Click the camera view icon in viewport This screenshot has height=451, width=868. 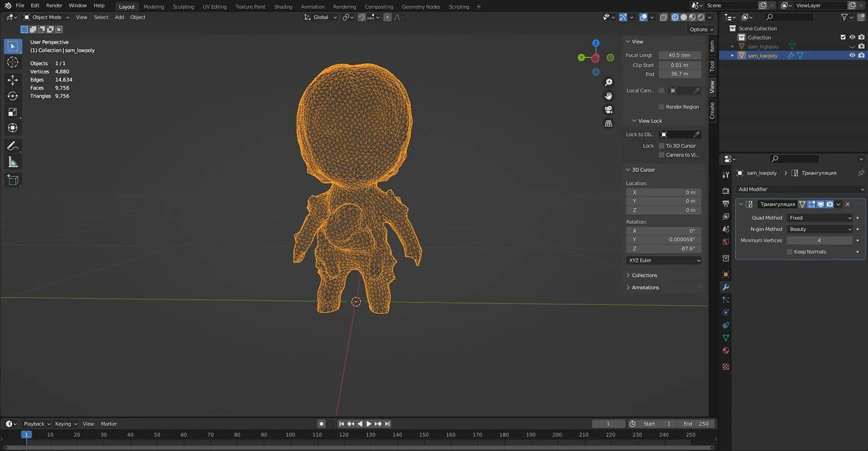click(x=609, y=109)
